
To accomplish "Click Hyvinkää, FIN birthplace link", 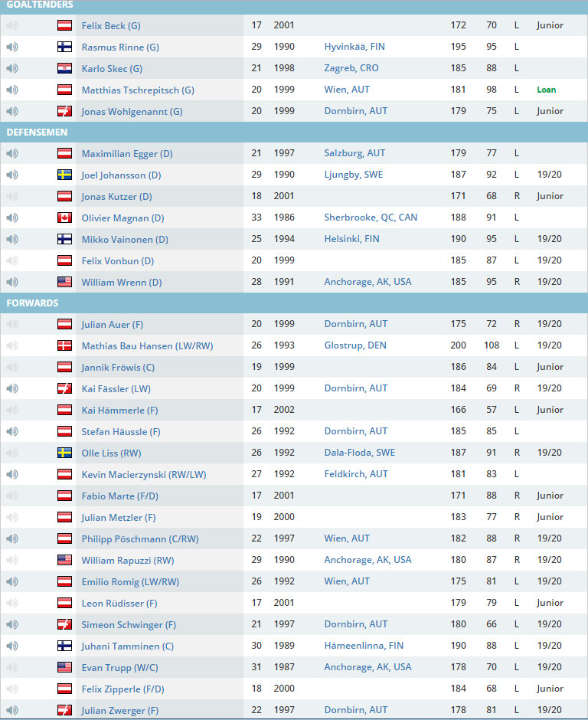I will point(354,47).
